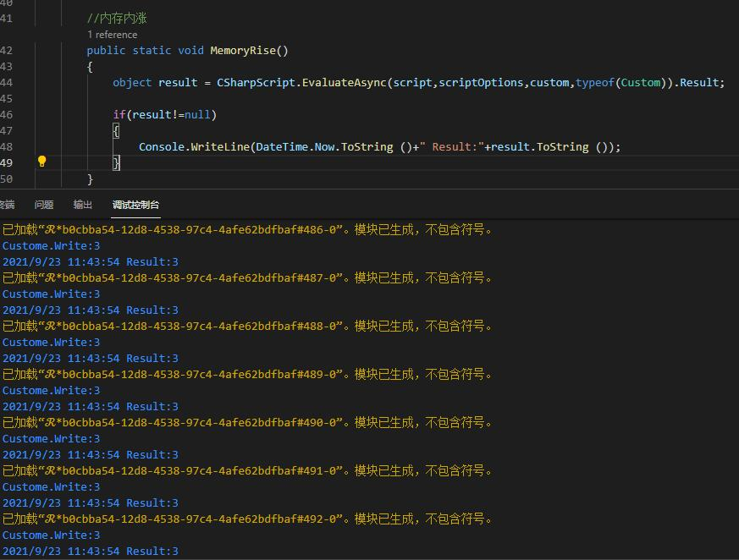Click the if(result!=null) condition
739x560 pixels.
click(164, 114)
